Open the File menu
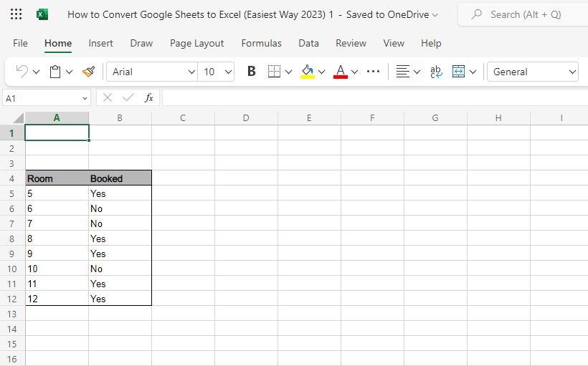This screenshot has height=366, width=588. pos(20,43)
